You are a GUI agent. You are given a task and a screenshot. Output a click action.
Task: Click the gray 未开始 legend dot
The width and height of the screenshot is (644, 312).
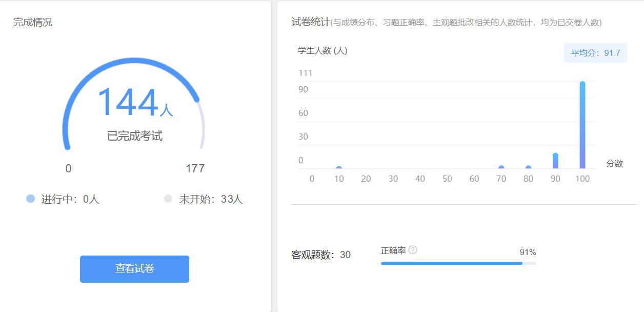pyautogui.click(x=168, y=199)
